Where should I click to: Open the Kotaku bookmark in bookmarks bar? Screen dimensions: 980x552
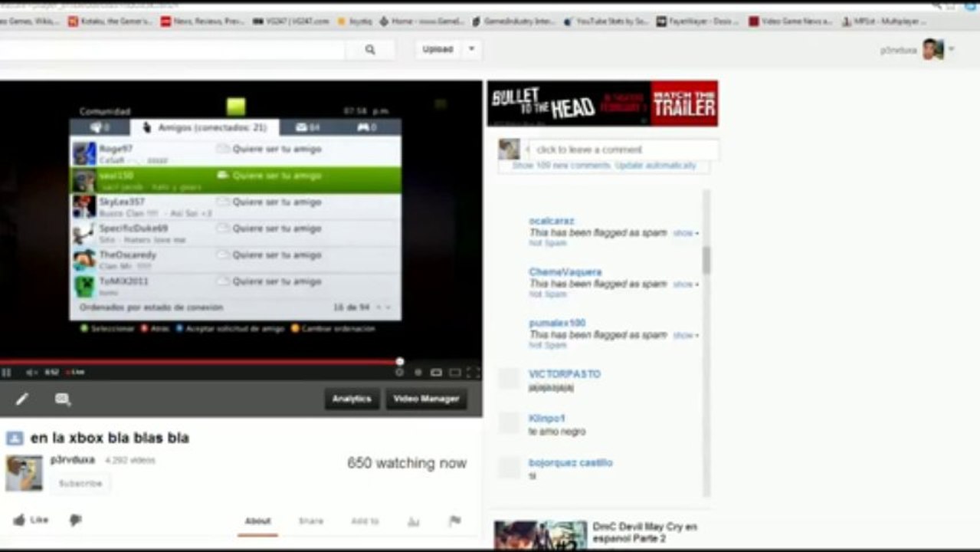click(x=110, y=21)
